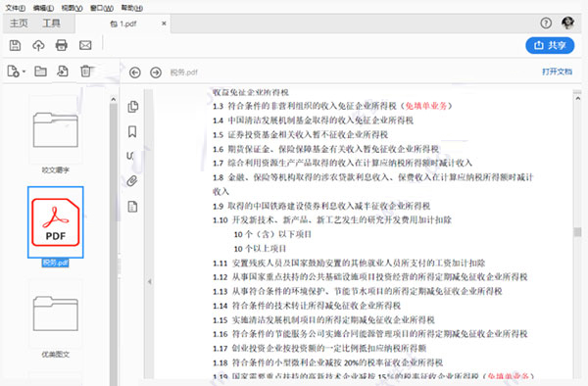This screenshot has width=588, height=386.
Task: Upload file to cloud icon
Action: [38, 45]
